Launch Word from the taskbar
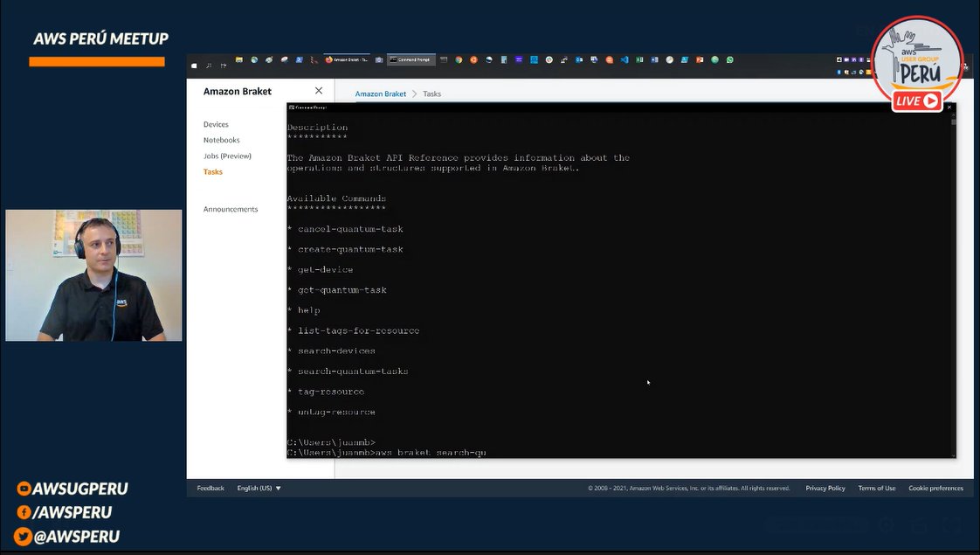This screenshot has width=980, height=555. tap(654, 59)
